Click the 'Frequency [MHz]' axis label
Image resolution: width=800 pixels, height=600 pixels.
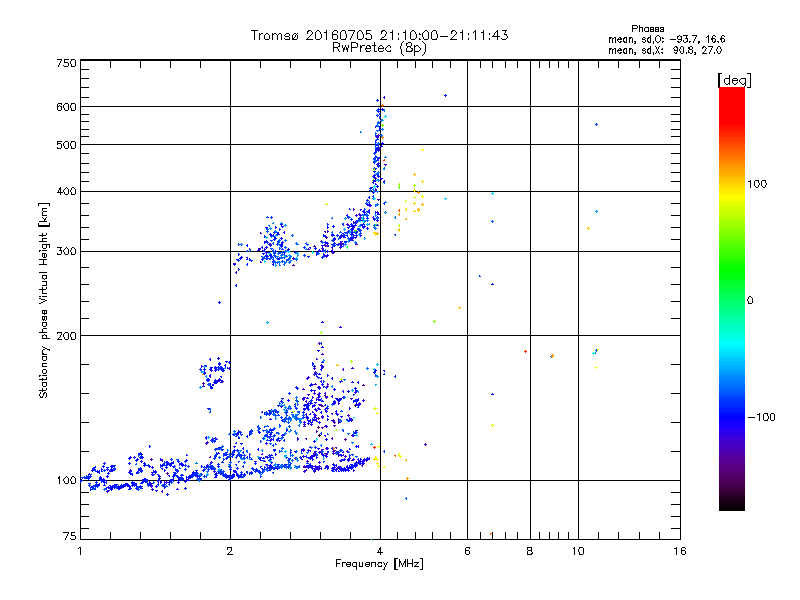tap(379, 564)
